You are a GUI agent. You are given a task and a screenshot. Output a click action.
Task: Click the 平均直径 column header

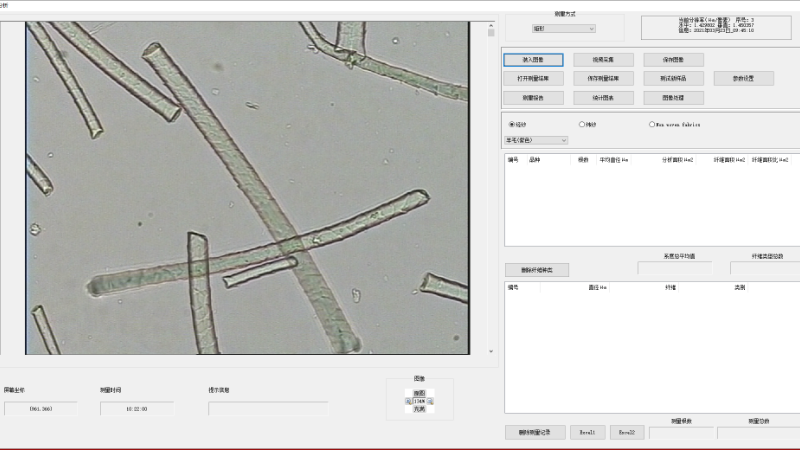(614, 159)
